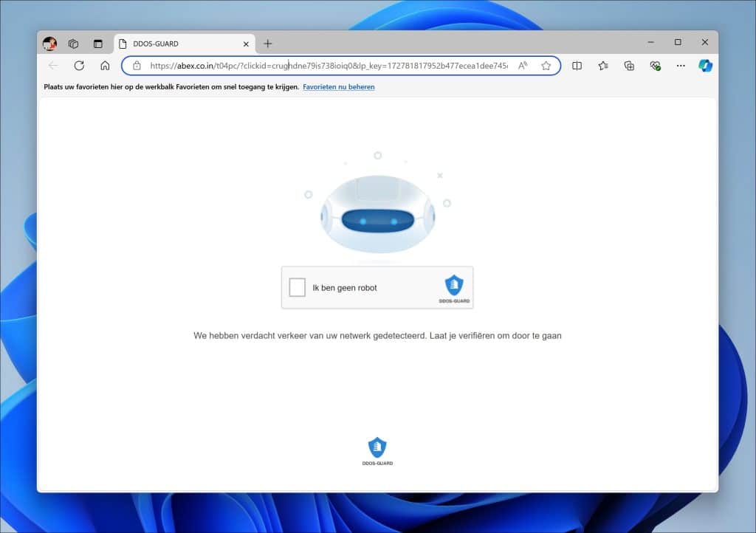The height and width of the screenshot is (533, 756).
Task: Add page to favorites with star icon
Action: tap(546, 66)
